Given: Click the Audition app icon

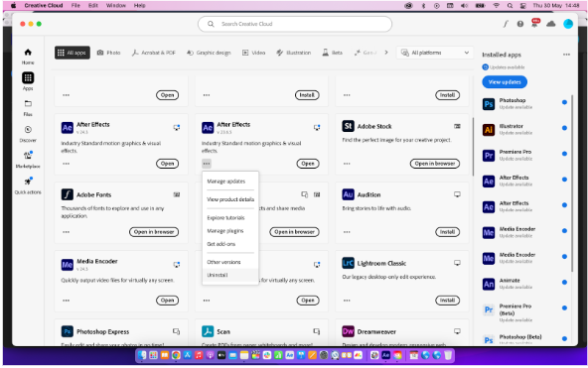Looking at the screenshot, I should pyautogui.click(x=348, y=194).
